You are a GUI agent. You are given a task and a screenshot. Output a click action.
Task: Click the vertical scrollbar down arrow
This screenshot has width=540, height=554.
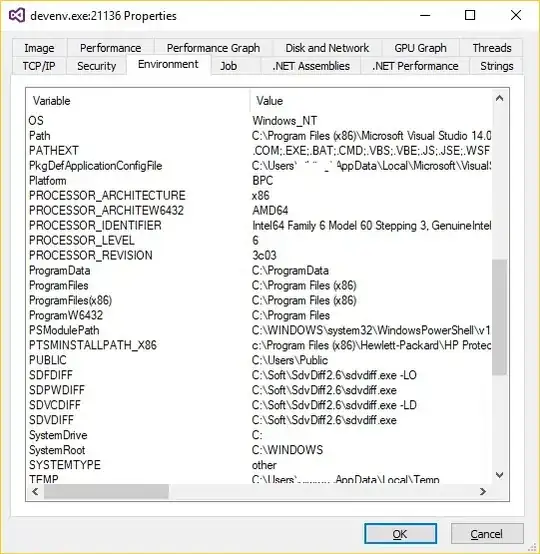coord(499,475)
